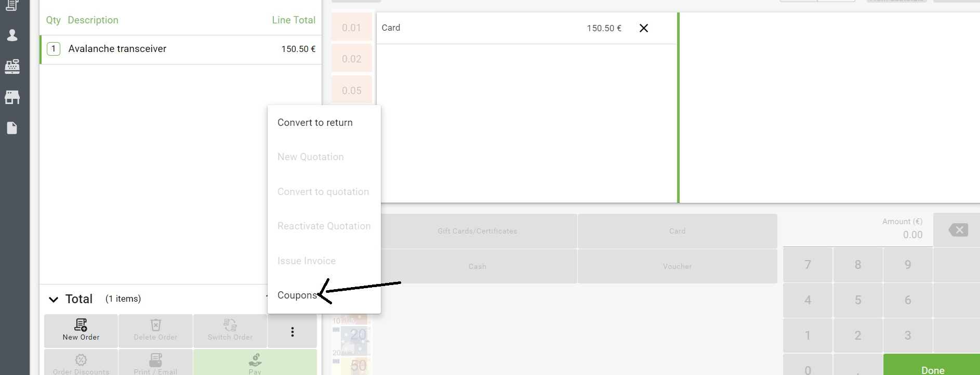Click the Amount (€) input field
The height and width of the screenshot is (375, 980).
857,229
